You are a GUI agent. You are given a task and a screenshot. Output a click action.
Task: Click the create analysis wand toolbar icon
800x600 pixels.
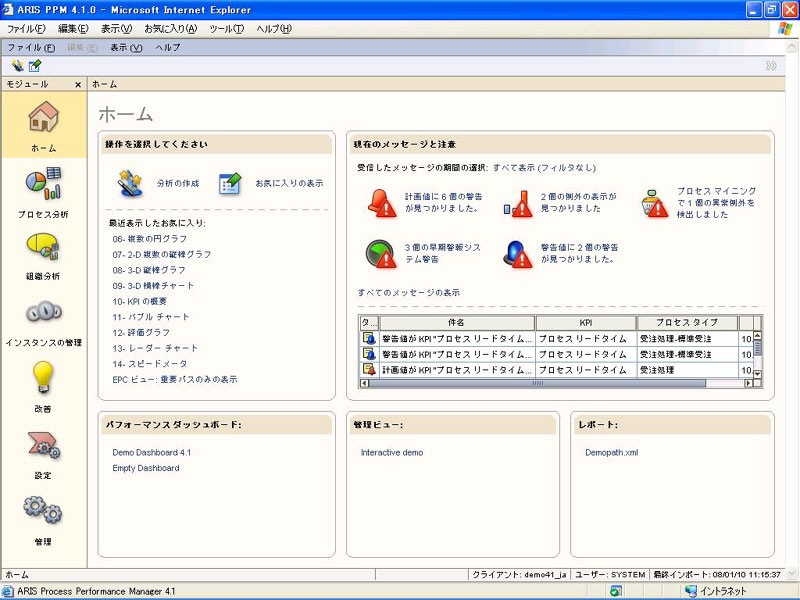(18, 65)
